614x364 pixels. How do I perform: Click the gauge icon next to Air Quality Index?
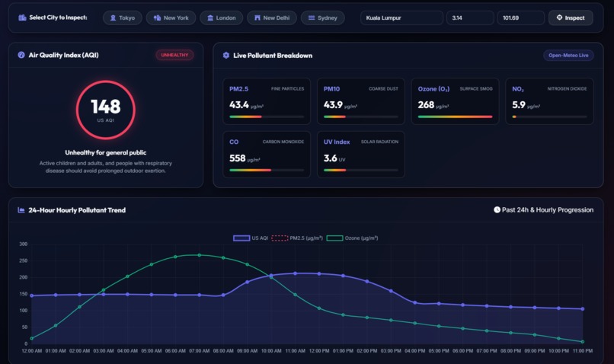point(21,55)
